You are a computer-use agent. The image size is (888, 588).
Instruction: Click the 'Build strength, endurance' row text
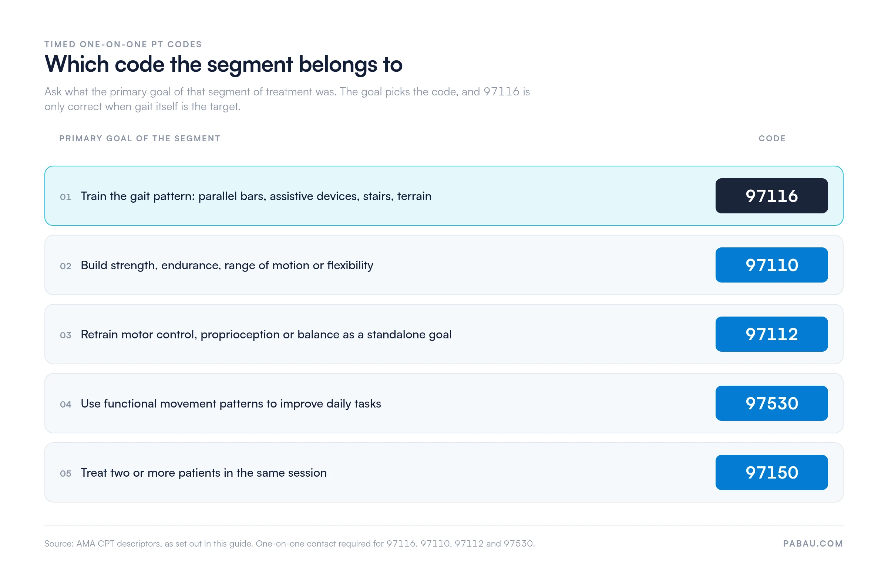click(x=227, y=265)
